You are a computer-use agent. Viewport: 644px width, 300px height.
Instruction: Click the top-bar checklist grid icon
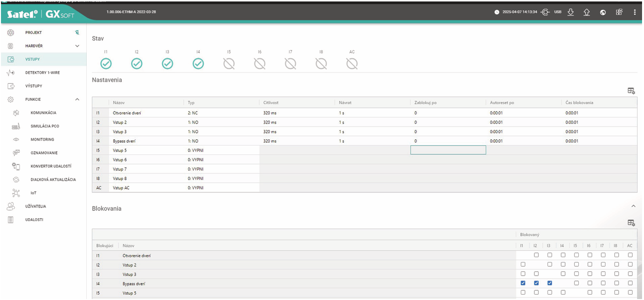coord(619,12)
